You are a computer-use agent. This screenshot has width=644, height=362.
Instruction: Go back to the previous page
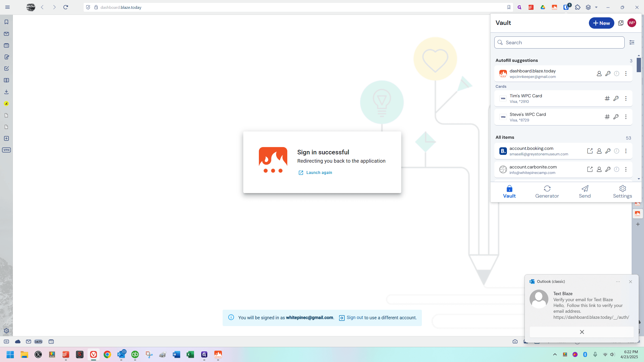42,7
